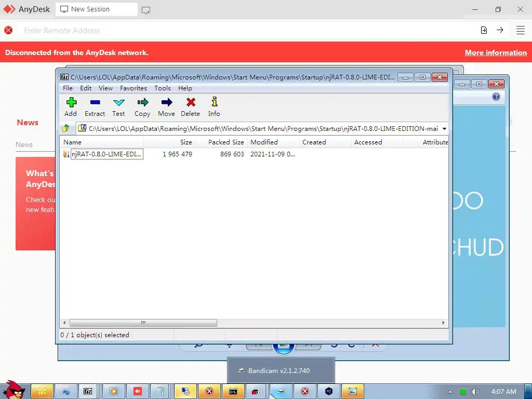Click AnyDesk browse files icon
532x399 pixels.
click(484, 30)
